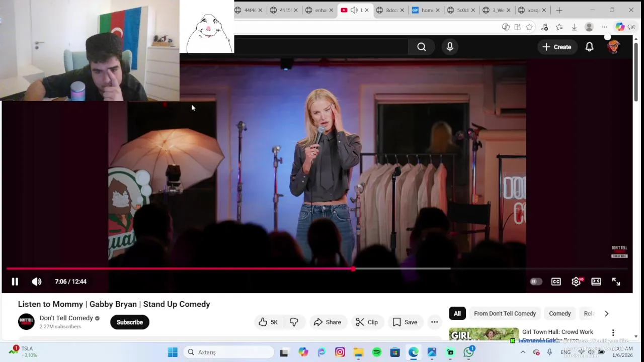Switch to the browser tab labeled enhar

click(x=320, y=10)
